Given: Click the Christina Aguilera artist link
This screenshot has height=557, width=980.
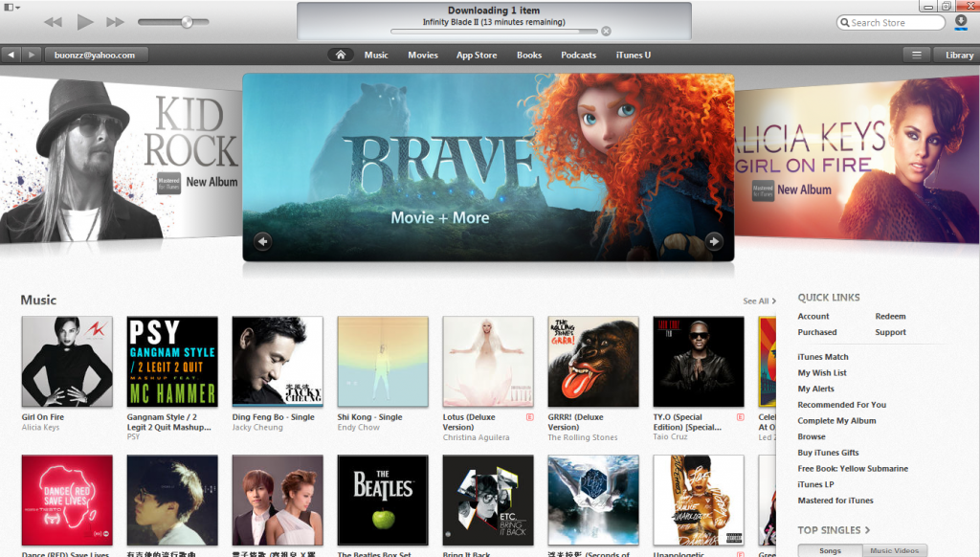Looking at the screenshot, I should click(x=477, y=437).
